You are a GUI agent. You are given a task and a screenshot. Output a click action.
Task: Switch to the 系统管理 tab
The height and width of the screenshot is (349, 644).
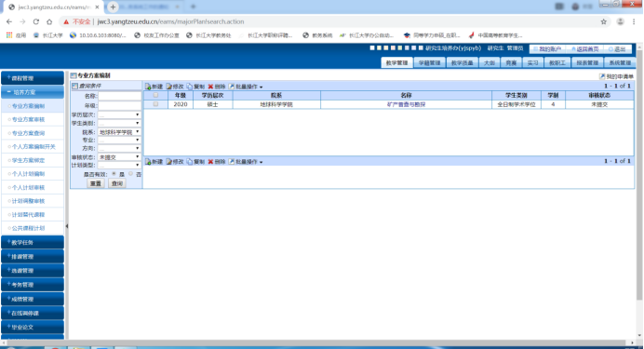point(620,63)
